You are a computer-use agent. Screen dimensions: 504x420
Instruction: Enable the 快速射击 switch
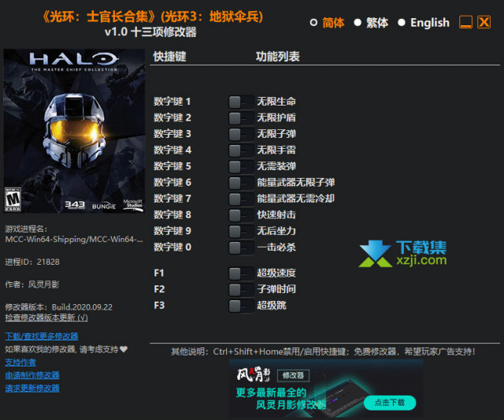[241, 215]
